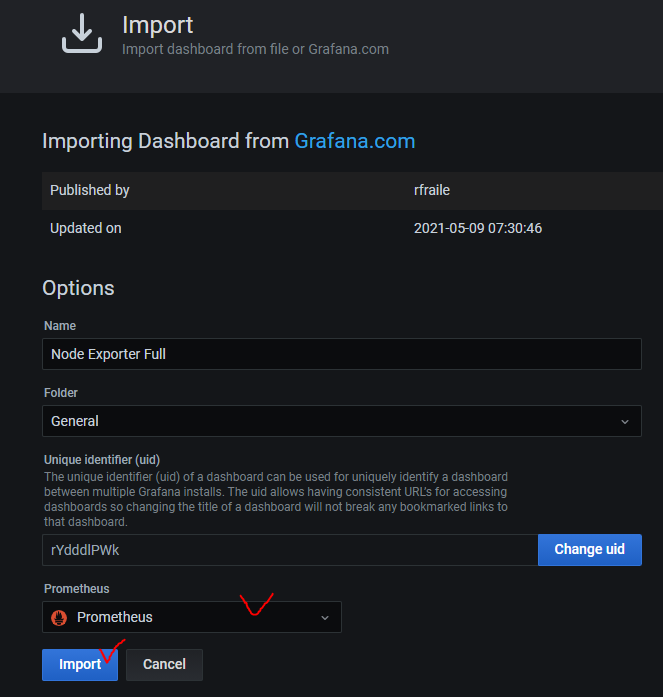Image resolution: width=663 pixels, height=697 pixels.
Task: Select the date 2021-05-09 07:30:46
Action: tap(478, 228)
